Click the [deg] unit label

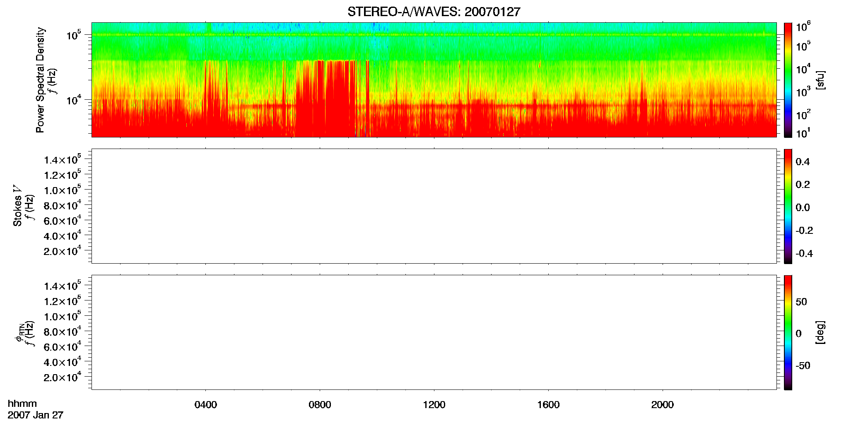click(820, 332)
